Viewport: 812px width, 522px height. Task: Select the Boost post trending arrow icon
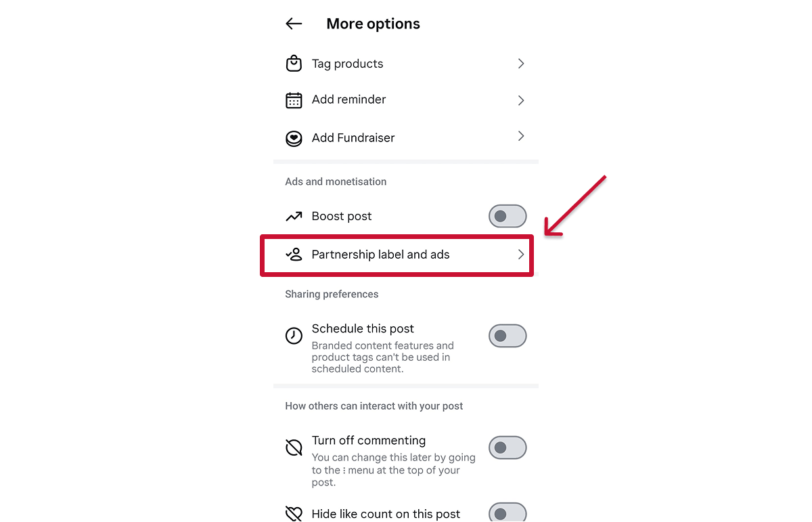[x=294, y=216]
